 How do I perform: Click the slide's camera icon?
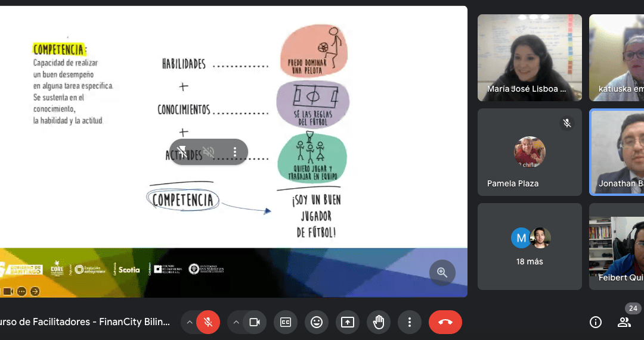(x=8, y=292)
